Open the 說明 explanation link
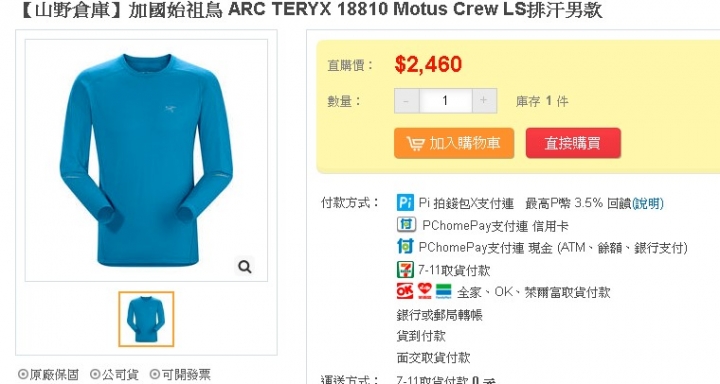This screenshot has height=384, width=720. [648, 203]
